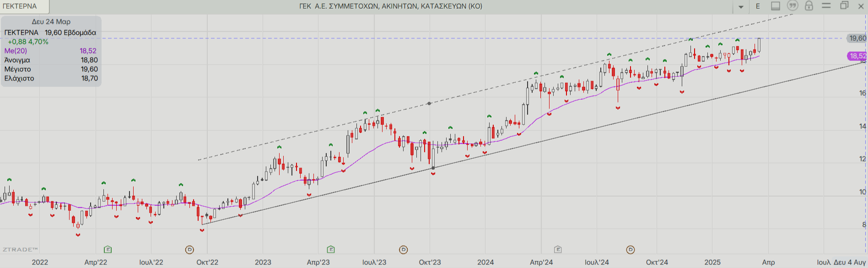Screen dimensions: 868x268
Task: Click the 2025 label on the time axis
Action: click(712, 262)
